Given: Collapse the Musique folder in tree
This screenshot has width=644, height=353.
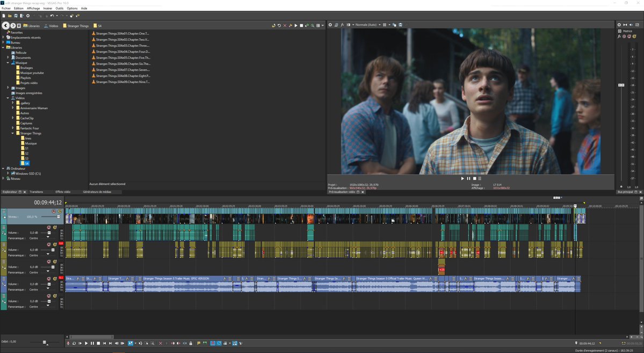Looking at the screenshot, I should click(8, 63).
